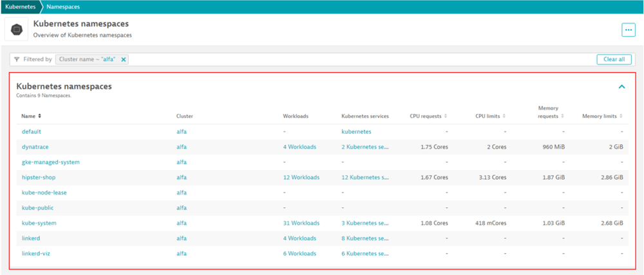Open the kubernetes service link for default
Image resolution: width=644 pixels, height=275 pixels.
click(356, 131)
